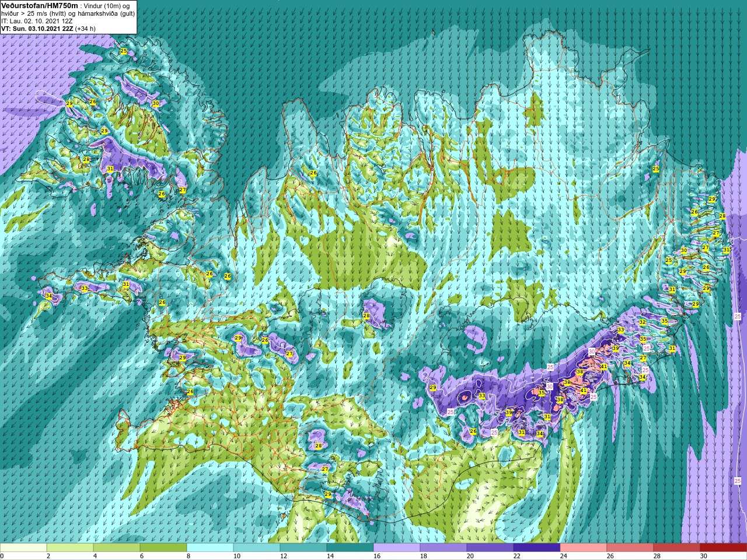Pick the 12–14 m/s legend color swatch
The height and width of the screenshot is (560, 747).
[x=303, y=548]
